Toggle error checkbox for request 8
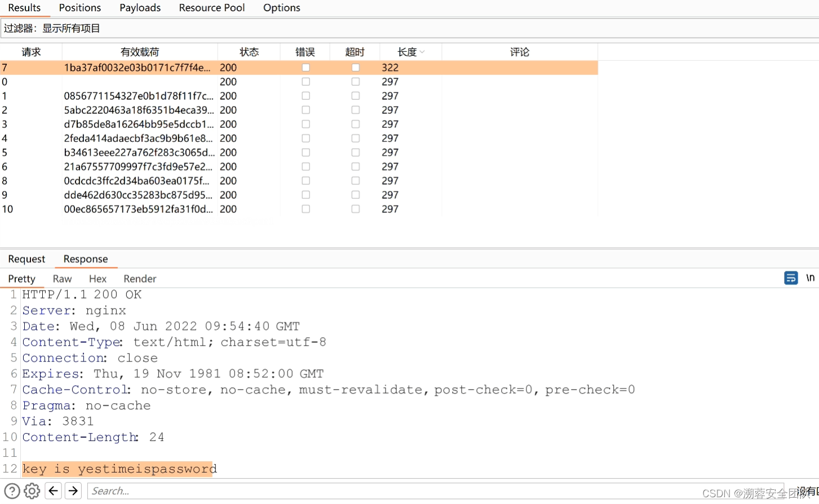The height and width of the screenshot is (504, 819). click(x=306, y=181)
